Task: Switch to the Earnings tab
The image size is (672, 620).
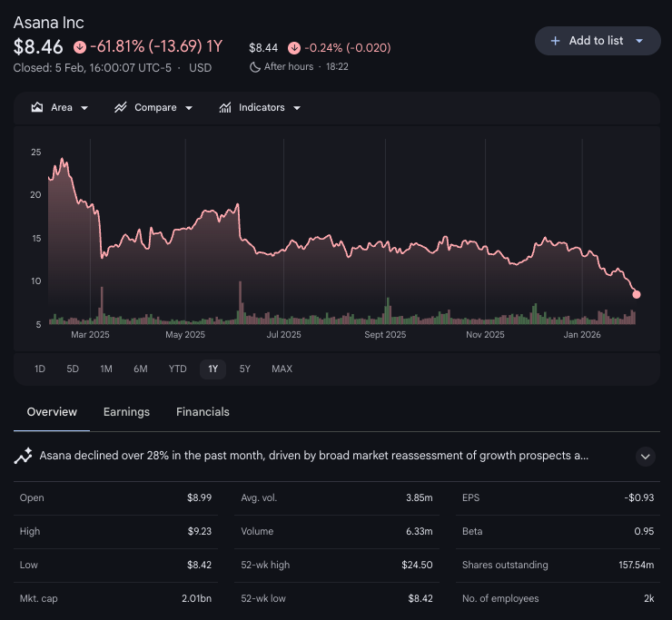Action: 126,412
